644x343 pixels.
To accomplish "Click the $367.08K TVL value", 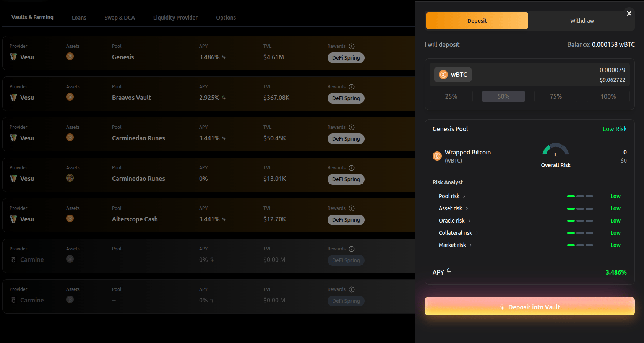I will [276, 98].
